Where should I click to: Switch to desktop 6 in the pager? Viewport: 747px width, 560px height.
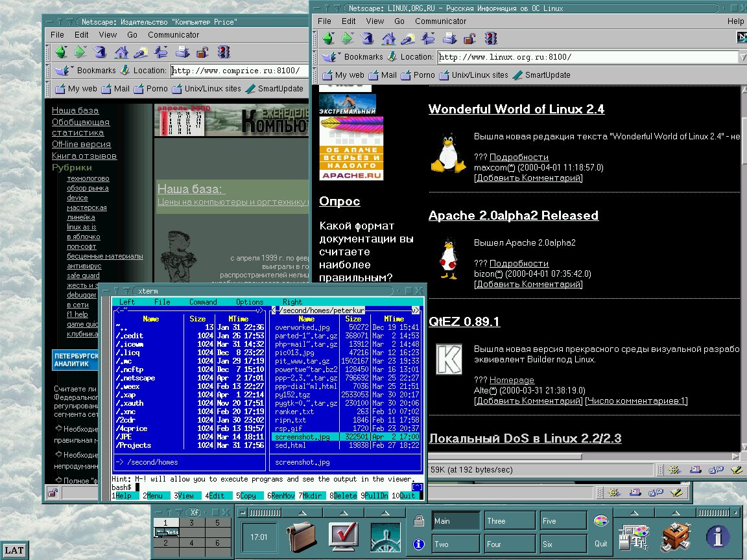[x=217, y=542]
